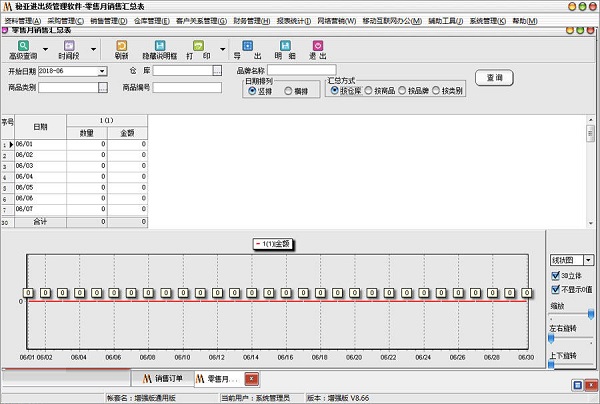
Task: Close the 零售月 tab with red X
Action: tap(251, 379)
